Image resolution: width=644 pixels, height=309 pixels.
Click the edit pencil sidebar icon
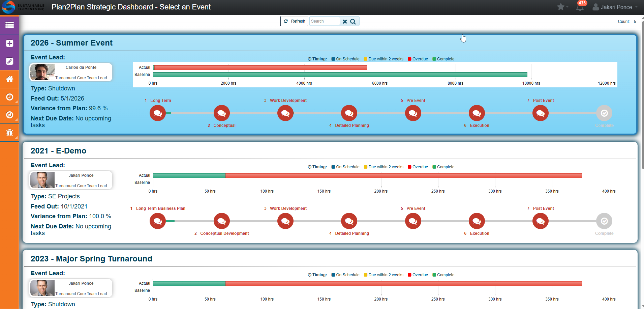[x=9, y=61]
